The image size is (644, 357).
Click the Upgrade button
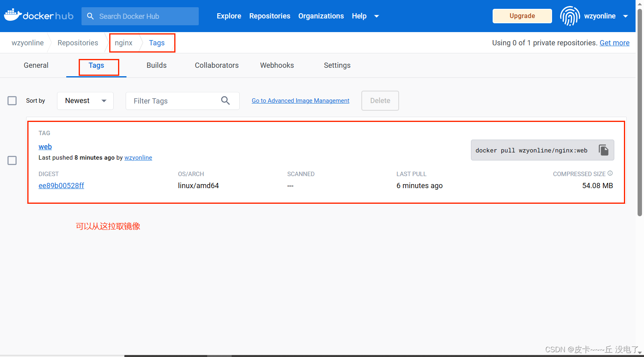(522, 16)
